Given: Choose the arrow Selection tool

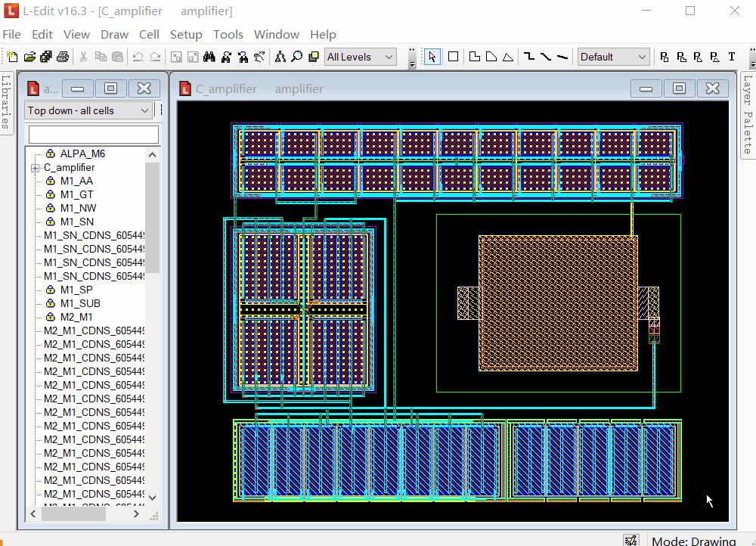Looking at the screenshot, I should 432,57.
